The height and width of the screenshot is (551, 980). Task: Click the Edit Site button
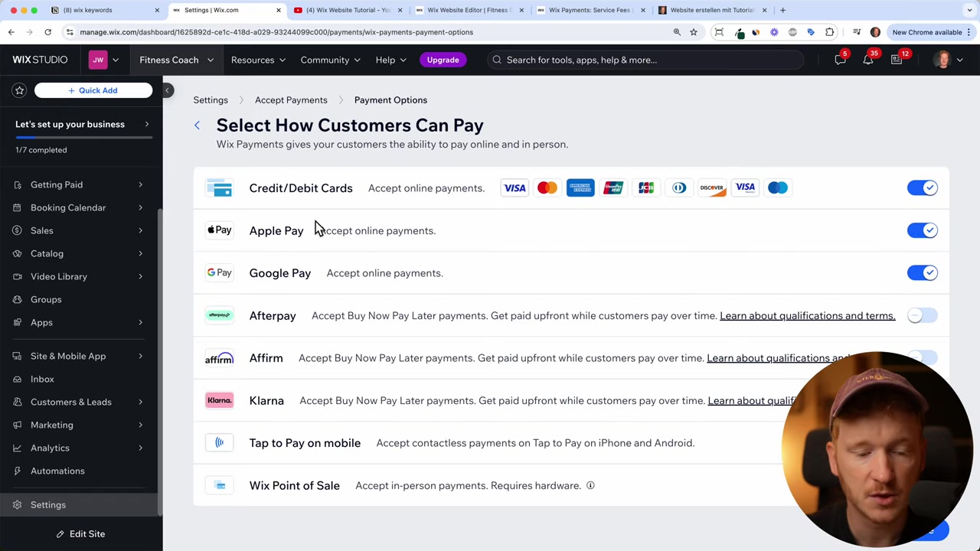81,533
